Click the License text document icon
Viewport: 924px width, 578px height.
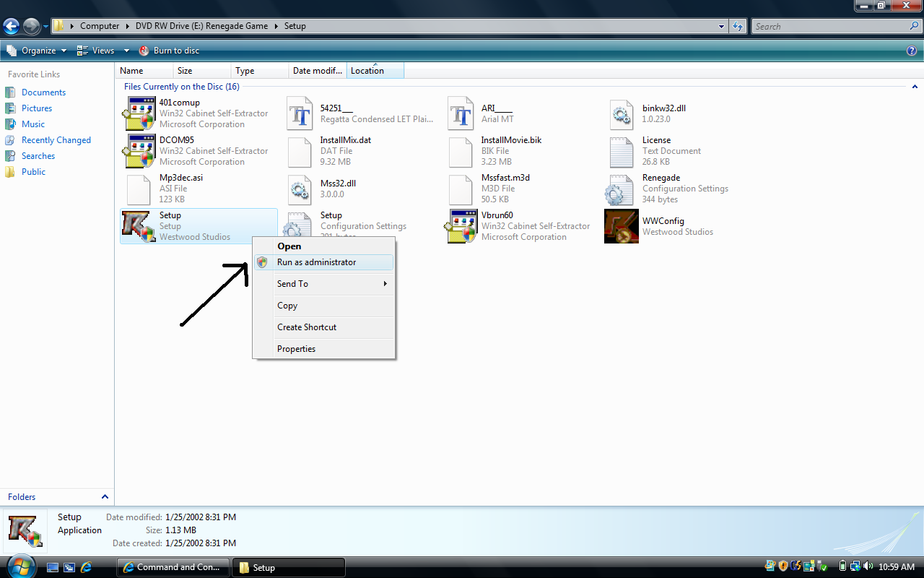622,151
